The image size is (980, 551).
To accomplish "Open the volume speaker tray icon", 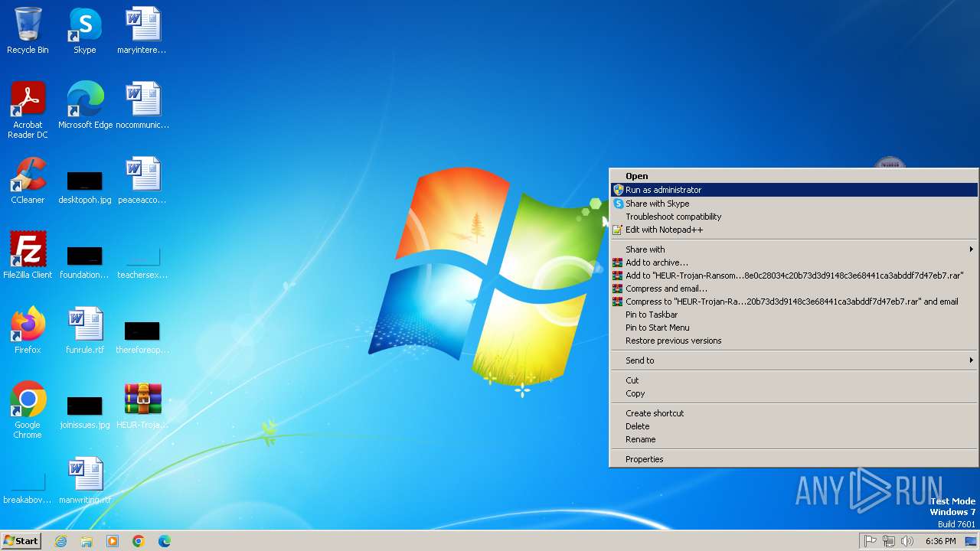I will pos(907,541).
